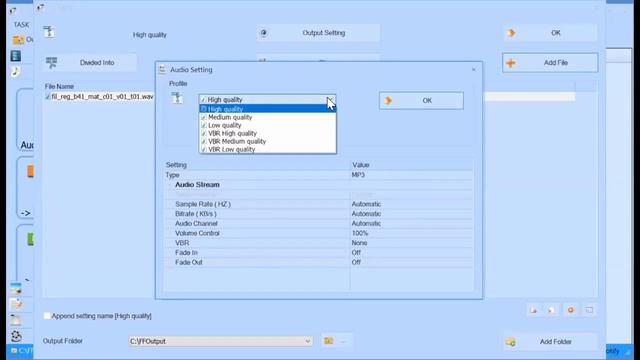Confirm Audio Setting dialog with OK
The height and width of the screenshot is (360, 640).
[421, 100]
